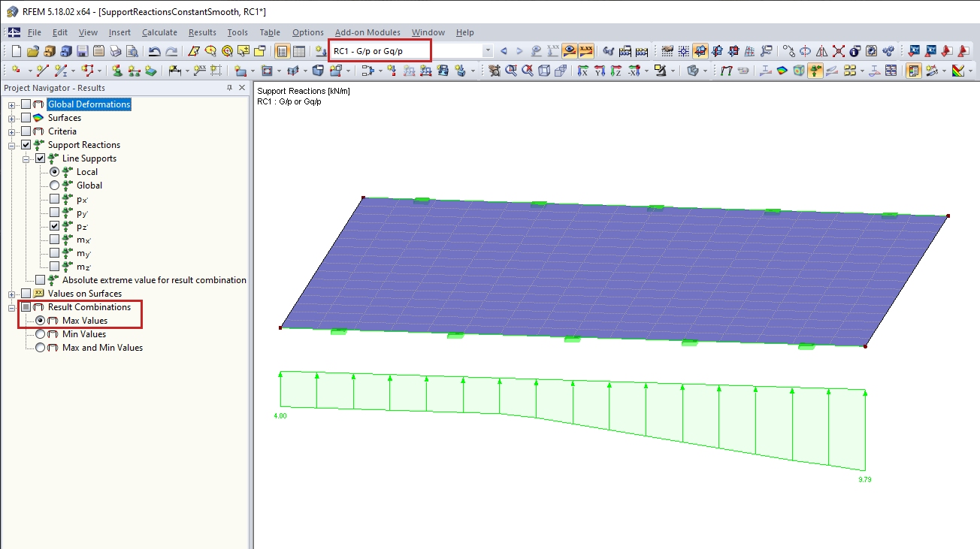
Task: Uncheck the Line Supports checkbox
Action: [x=41, y=158]
